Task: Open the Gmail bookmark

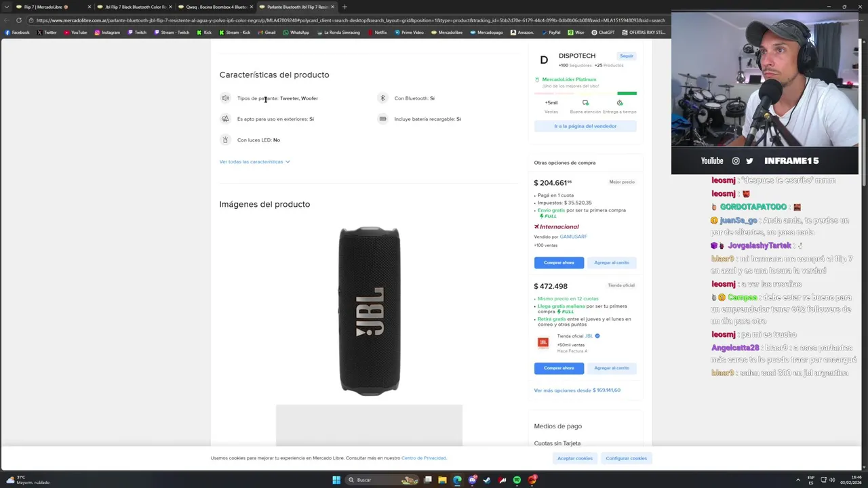Action: point(267,33)
